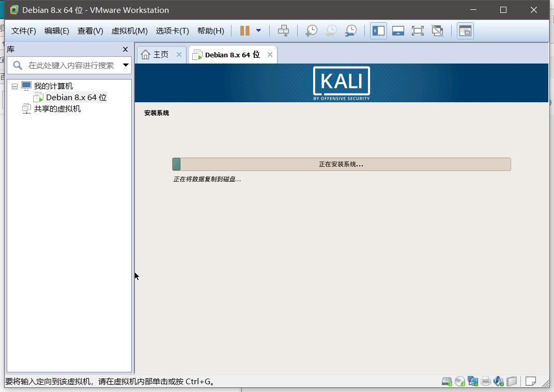Viewport: 554px width, 392px height.
Task: Click the 安装系统 heading text
Action: point(157,113)
